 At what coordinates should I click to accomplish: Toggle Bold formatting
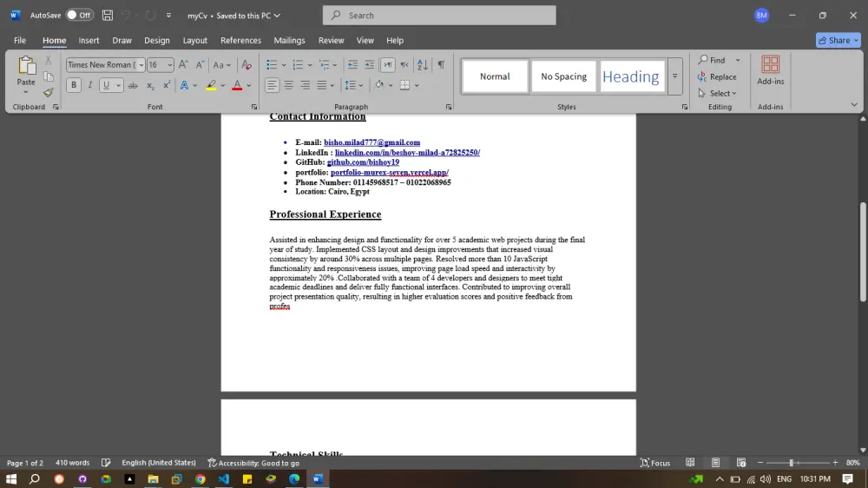tap(74, 85)
